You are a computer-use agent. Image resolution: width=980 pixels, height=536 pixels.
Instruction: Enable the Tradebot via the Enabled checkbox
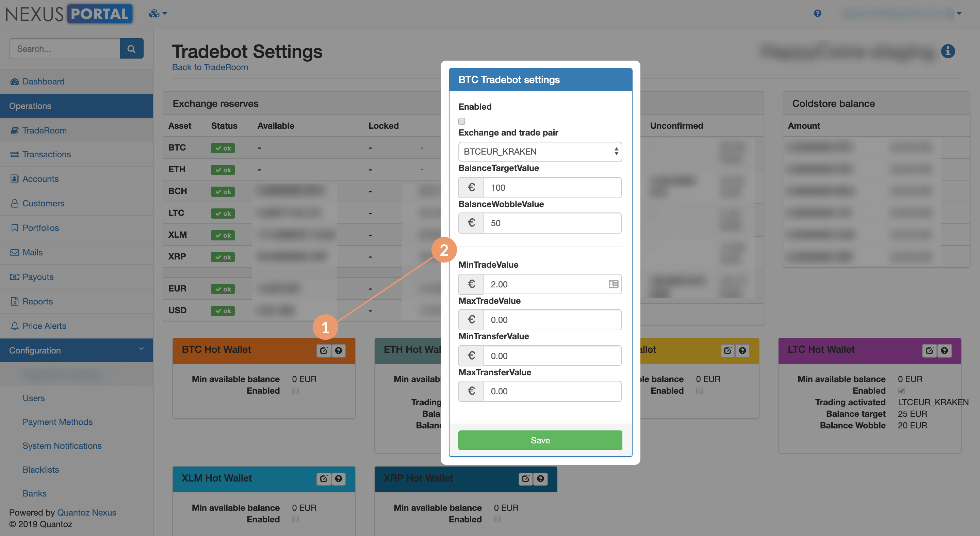[461, 121]
